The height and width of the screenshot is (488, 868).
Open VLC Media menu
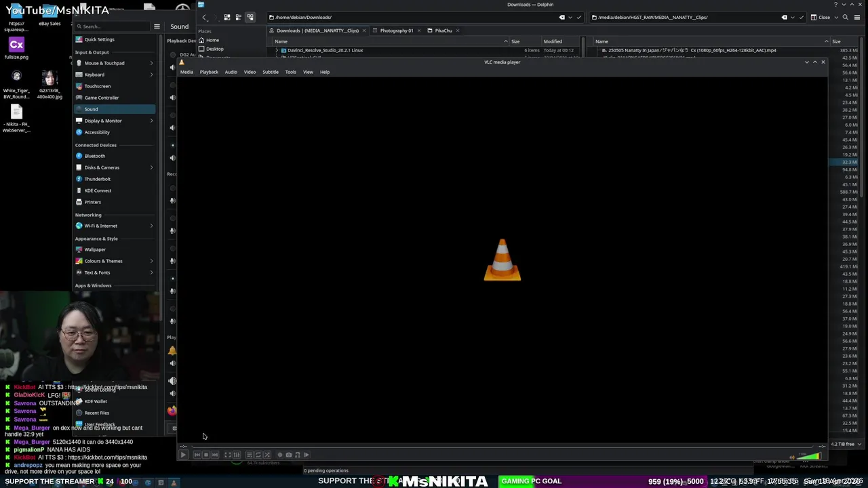point(186,72)
